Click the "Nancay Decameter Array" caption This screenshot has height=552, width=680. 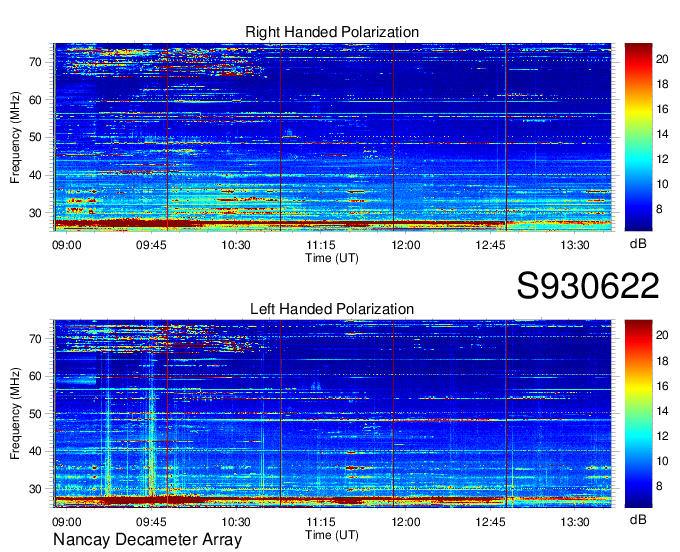147,540
